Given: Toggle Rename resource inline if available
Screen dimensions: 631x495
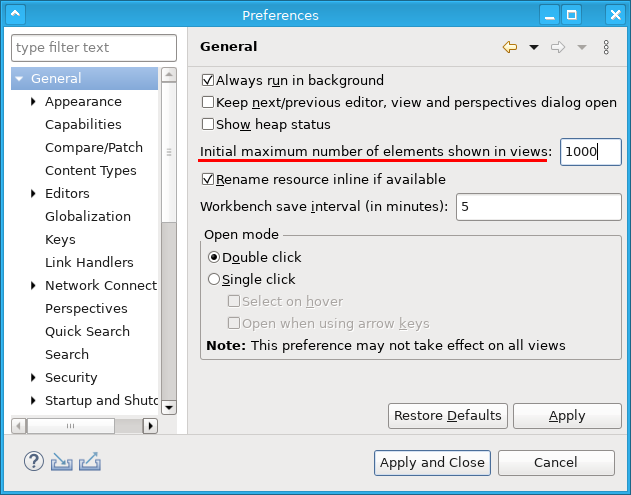Looking at the screenshot, I should pyautogui.click(x=208, y=179).
